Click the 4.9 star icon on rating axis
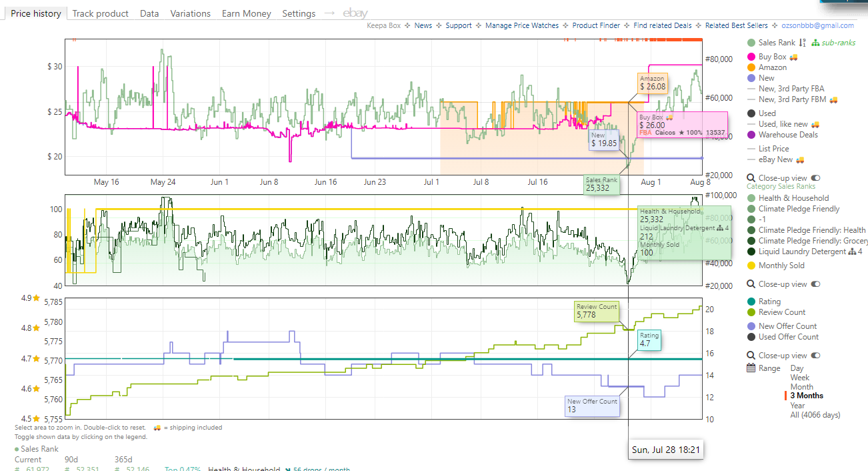The height and width of the screenshot is (471, 868). pyautogui.click(x=37, y=298)
